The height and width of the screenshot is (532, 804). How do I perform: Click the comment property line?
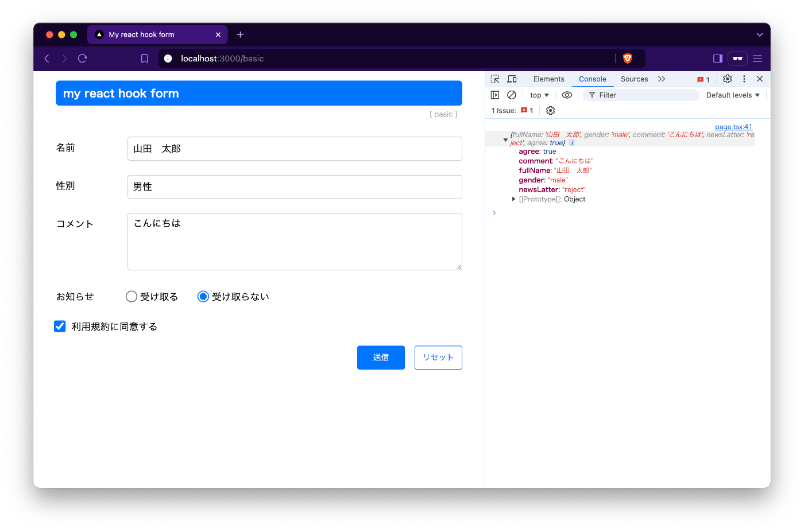point(556,161)
